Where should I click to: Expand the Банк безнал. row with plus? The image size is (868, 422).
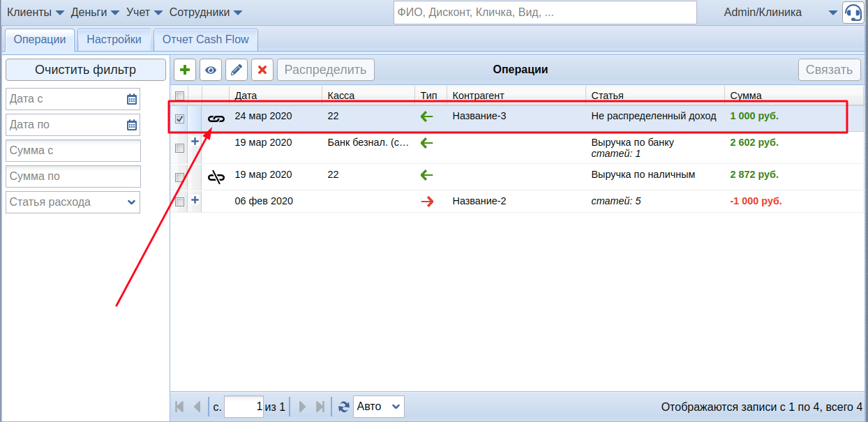pyautogui.click(x=195, y=142)
